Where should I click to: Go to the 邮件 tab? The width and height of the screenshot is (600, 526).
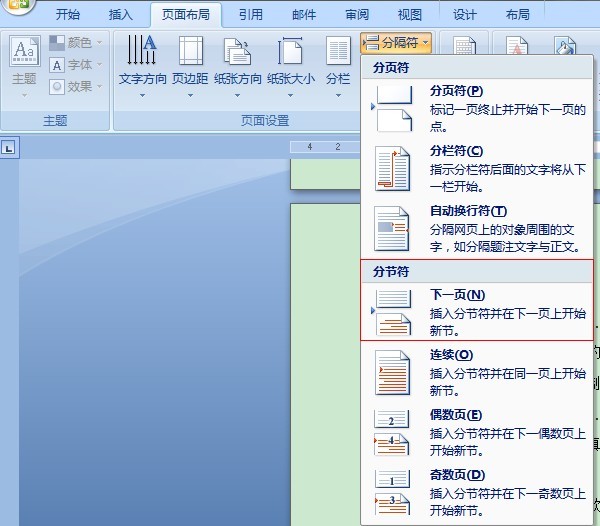click(x=304, y=15)
